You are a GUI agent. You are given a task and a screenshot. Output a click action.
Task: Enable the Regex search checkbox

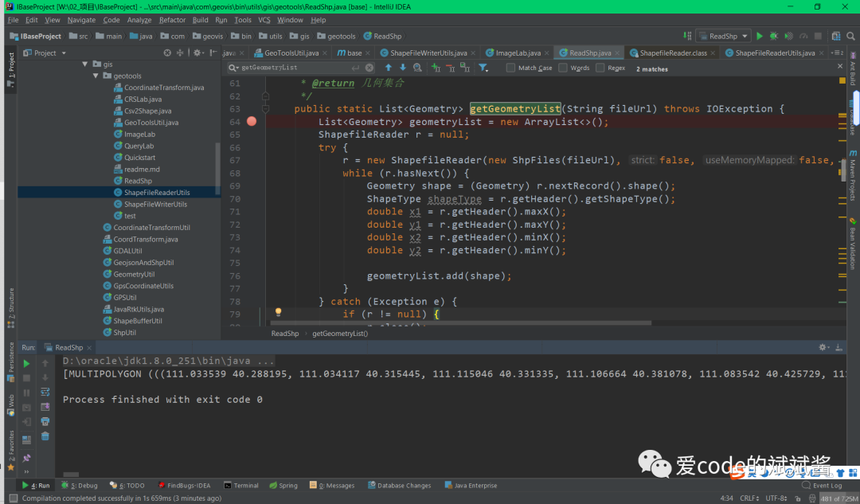click(600, 68)
